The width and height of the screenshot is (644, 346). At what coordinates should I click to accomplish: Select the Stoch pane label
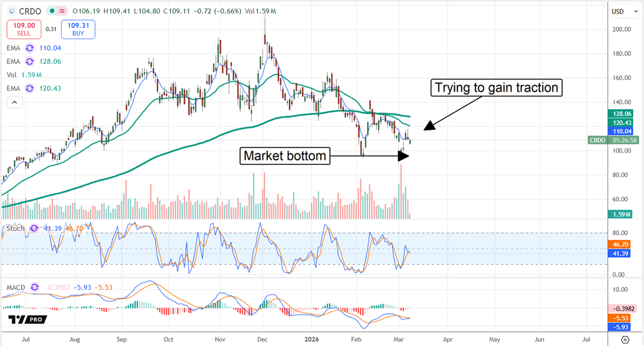pyautogui.click(x=15, y=228)
